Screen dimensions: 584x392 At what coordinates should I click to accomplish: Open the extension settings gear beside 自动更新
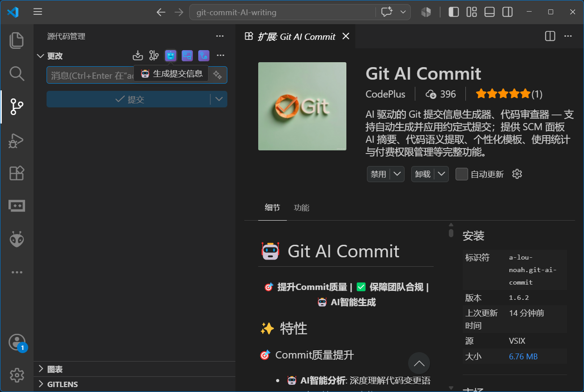(x=517, y=174)
